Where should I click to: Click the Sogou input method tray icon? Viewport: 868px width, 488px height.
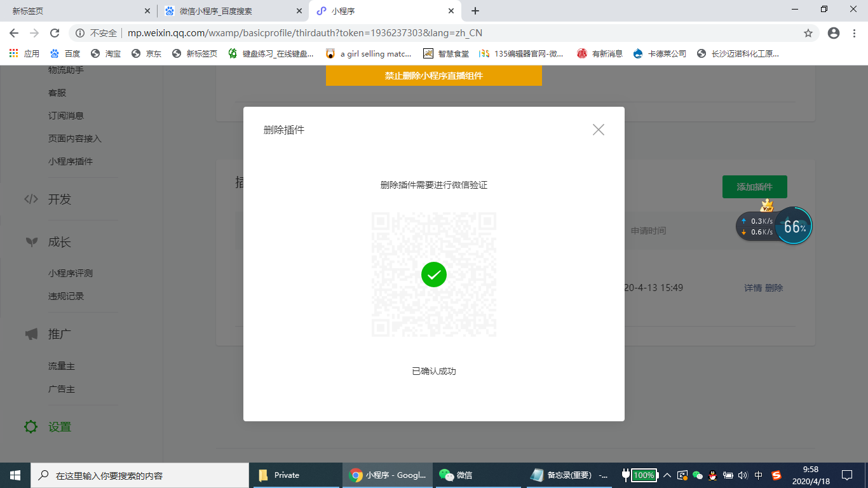pos(776,475)
